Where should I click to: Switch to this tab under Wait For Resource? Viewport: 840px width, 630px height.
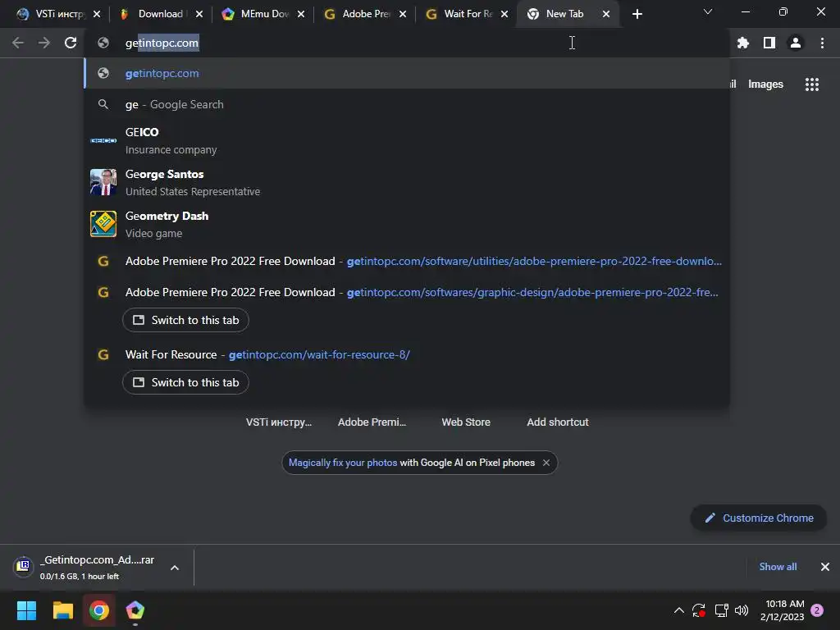pos(185,382)
